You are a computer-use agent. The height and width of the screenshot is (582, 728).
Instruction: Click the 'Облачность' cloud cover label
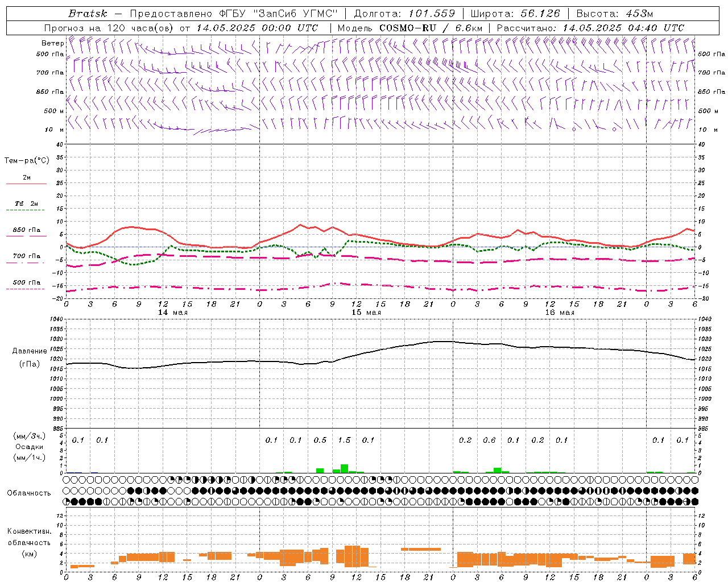pyautogui.click(x=29, y=493)
